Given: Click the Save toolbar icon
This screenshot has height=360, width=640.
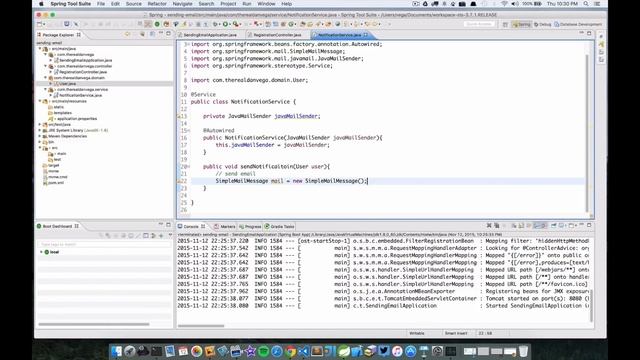Looking at the screenshot, I should click(x=67, y=24).
